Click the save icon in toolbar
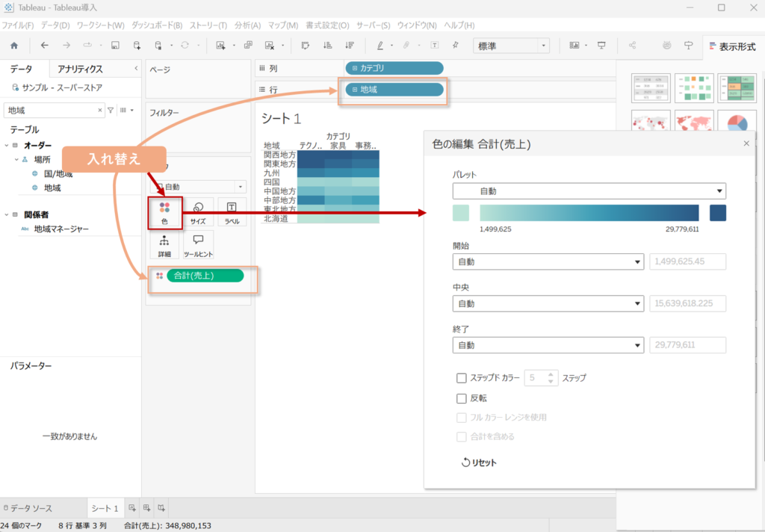765x532 pixels. [x=115, y=46]
